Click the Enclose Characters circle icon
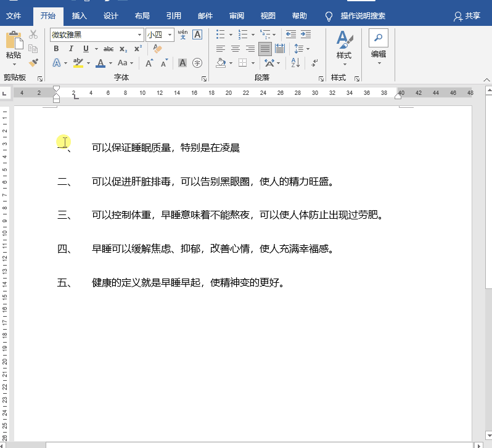 click(197, 62)
